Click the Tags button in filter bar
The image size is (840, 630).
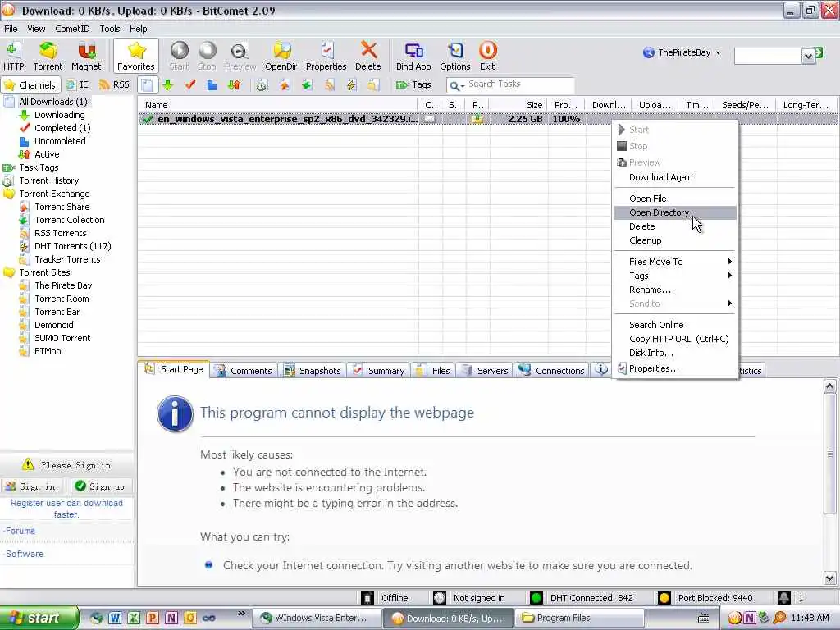[x=413, y=84]
